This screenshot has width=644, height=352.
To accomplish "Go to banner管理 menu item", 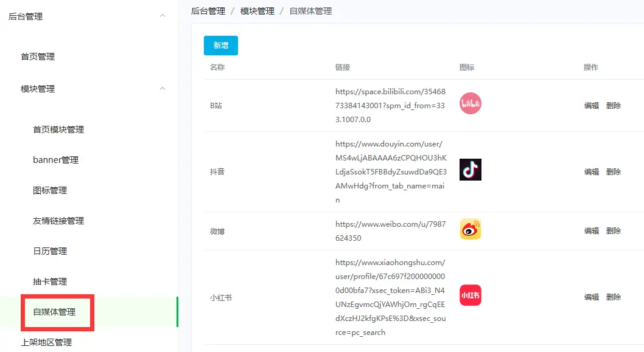I will [55, 160].
